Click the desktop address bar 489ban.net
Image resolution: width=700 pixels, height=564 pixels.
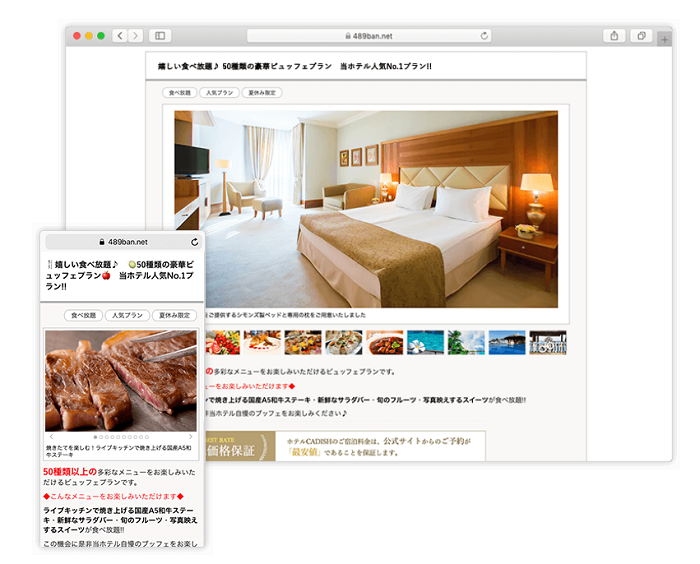(369, 36)
